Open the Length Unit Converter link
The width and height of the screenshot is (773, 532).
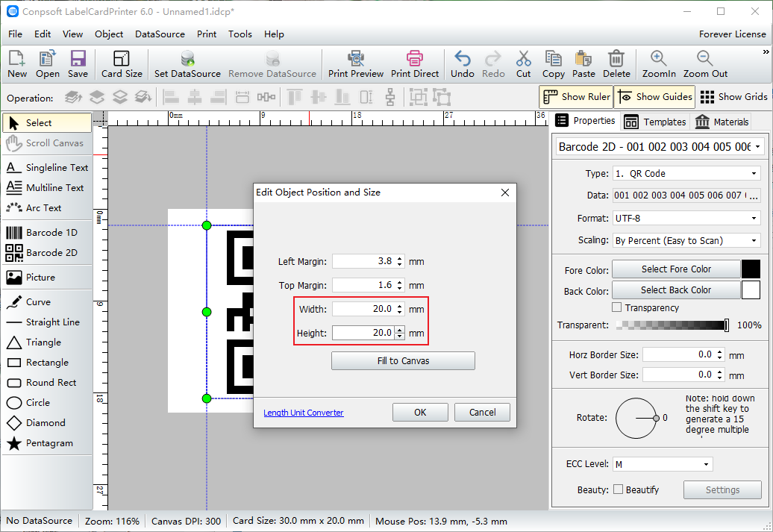(x=303, y=413)
